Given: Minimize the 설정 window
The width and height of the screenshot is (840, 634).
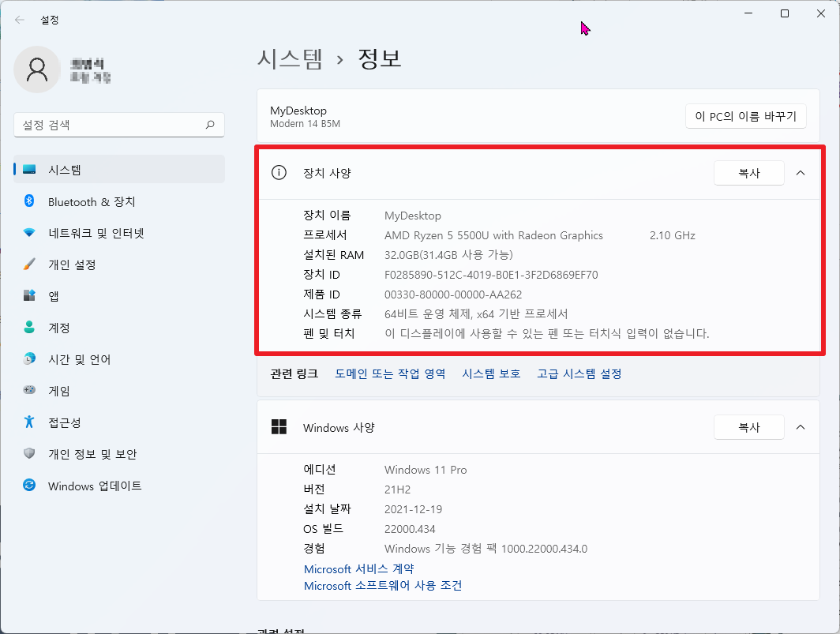Looking at the screenshot, I should coord(748,13).
